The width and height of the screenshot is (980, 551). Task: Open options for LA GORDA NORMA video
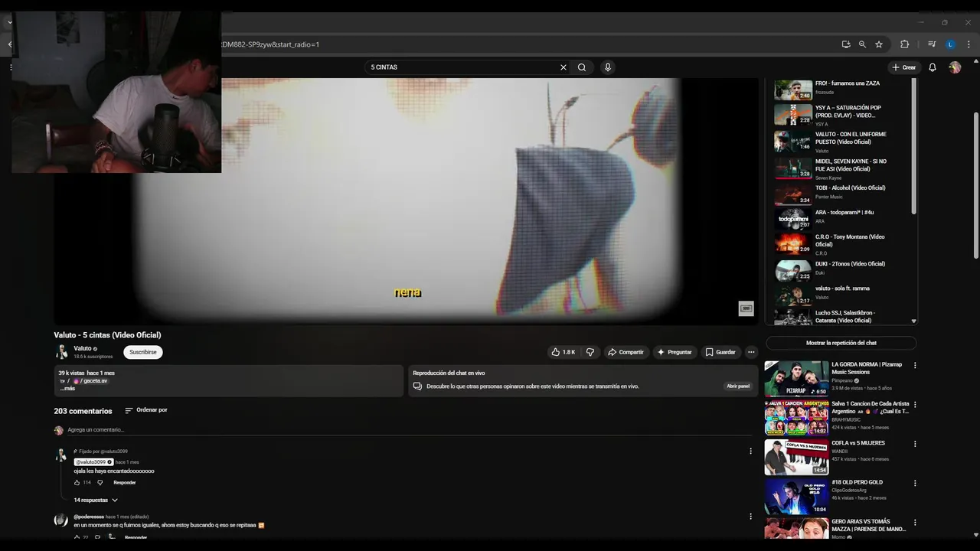click(914, 365)
